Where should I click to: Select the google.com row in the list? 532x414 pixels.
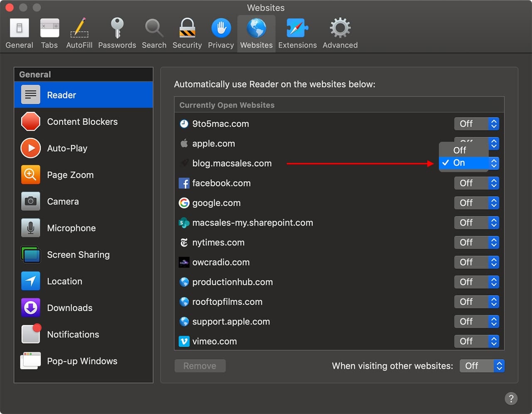tap(216, 203)
